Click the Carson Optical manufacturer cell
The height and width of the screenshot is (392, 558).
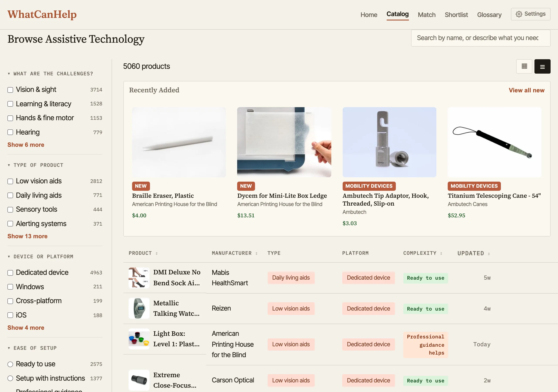point(233,380)
